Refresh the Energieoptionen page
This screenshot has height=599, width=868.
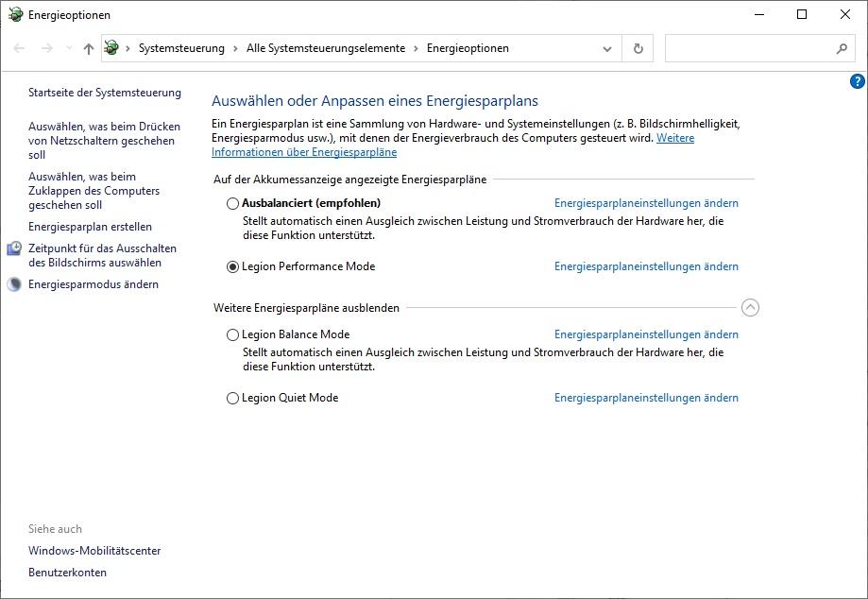click(x=638, y=49)
